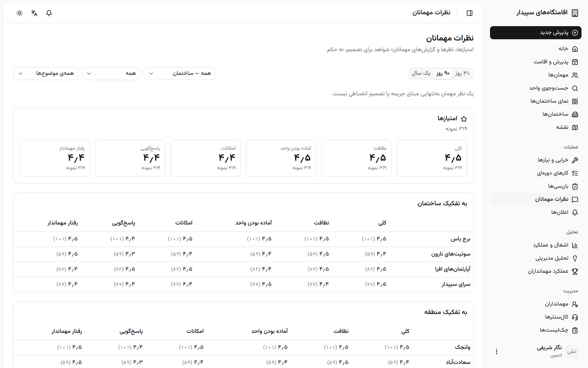Click the نظافت score card
The width and height of the screenshot is (588, 368).
tap(356, 158)
